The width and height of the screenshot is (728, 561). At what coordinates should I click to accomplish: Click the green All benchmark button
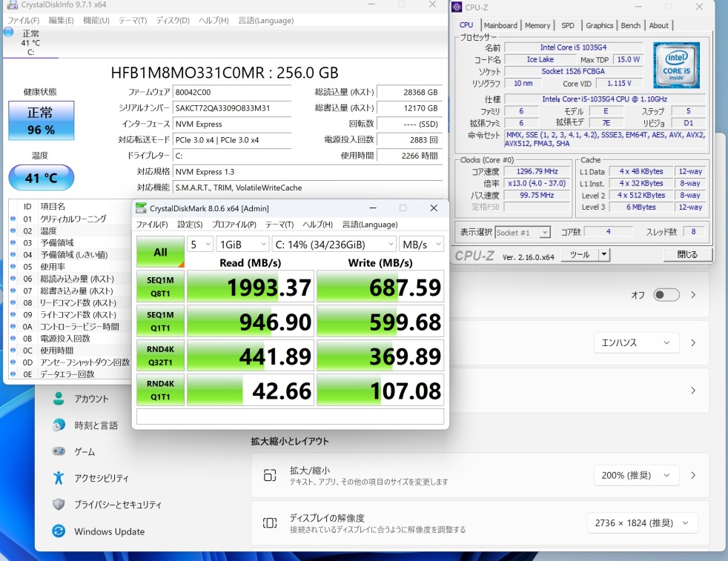[x=160, y=252]
